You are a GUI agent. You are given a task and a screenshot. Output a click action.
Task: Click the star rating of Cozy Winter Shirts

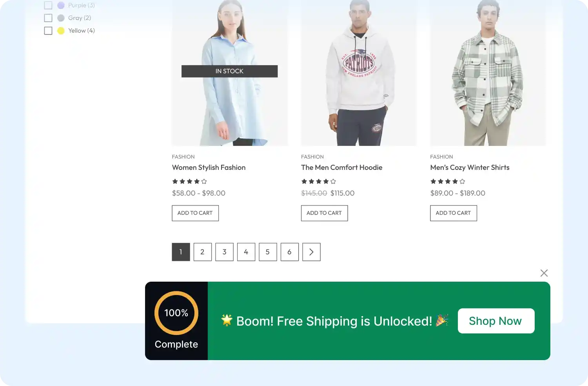tap(448, 181)
